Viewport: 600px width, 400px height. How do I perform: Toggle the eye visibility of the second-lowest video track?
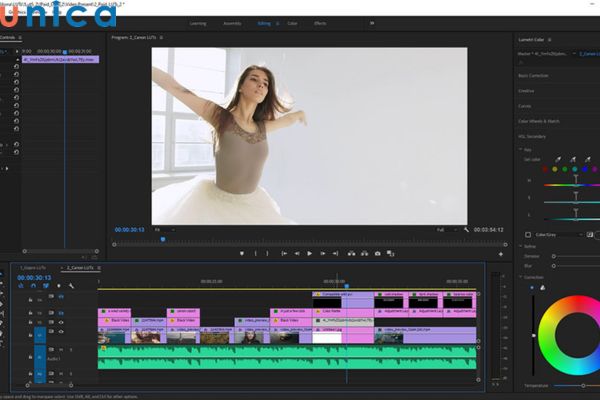(x=61, y=322)
